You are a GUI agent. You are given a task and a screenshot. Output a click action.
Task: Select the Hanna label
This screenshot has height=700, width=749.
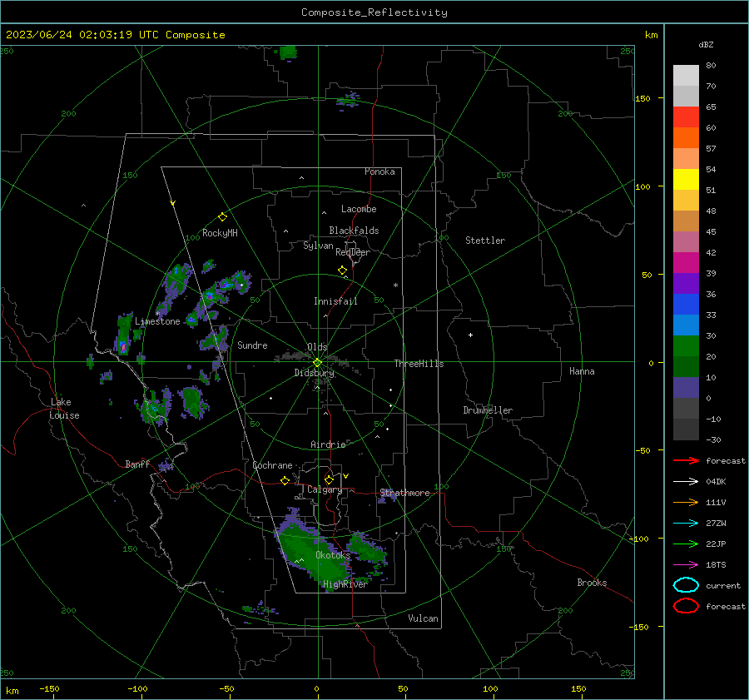pos(582,371)
